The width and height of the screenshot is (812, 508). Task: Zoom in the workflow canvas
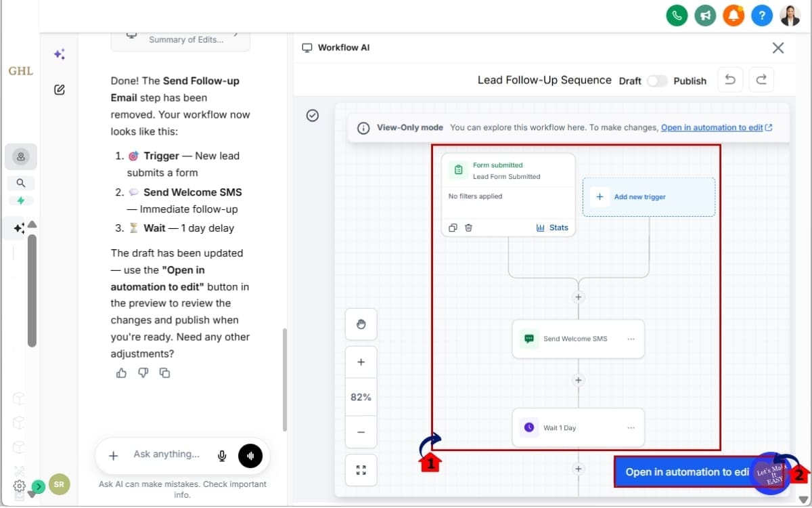coord(361,362)
